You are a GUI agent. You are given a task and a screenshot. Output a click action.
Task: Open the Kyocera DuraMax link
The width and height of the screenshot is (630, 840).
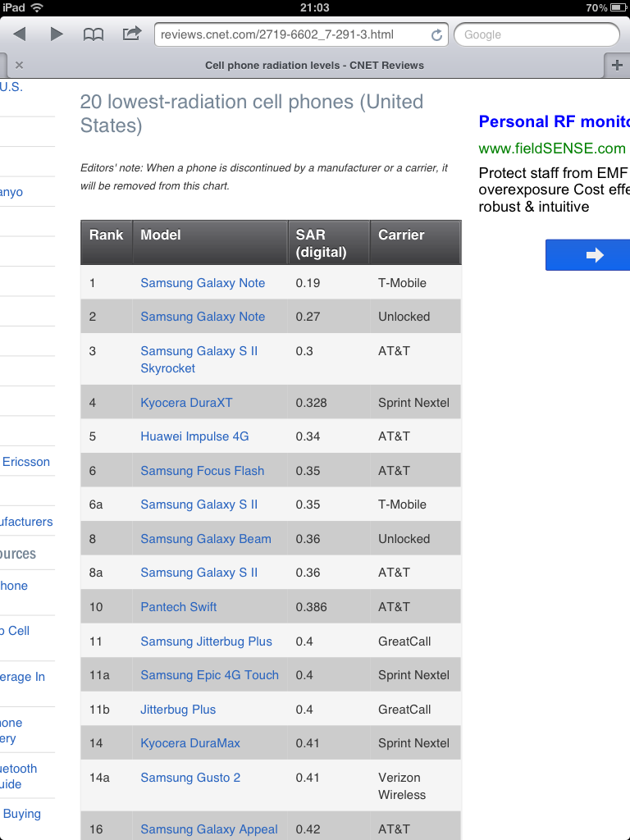[x=190, y=743]
